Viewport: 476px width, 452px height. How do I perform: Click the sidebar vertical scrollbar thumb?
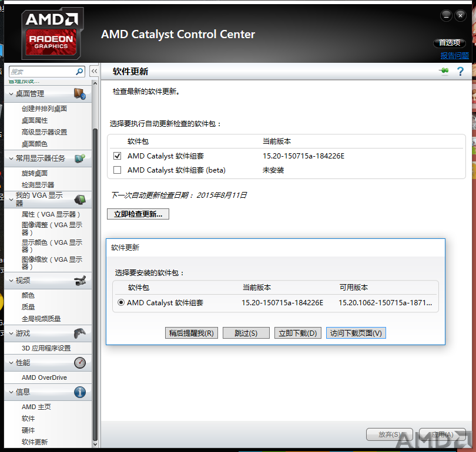coord(95,284)
